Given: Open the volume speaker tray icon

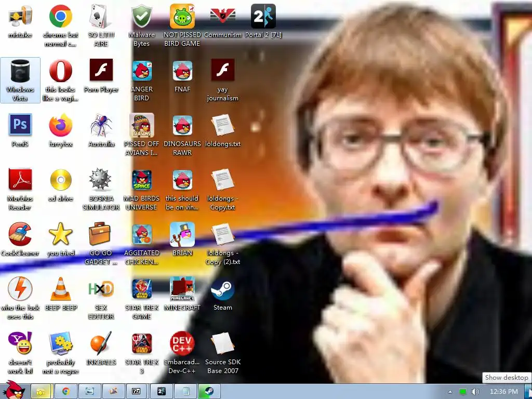Looking at the screenshot, I should point(475,392).
